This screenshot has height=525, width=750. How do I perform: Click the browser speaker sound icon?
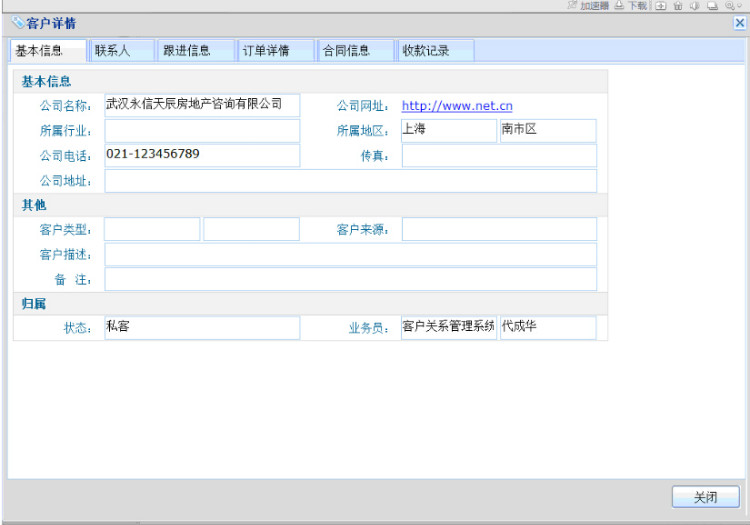tap(695, 5)
